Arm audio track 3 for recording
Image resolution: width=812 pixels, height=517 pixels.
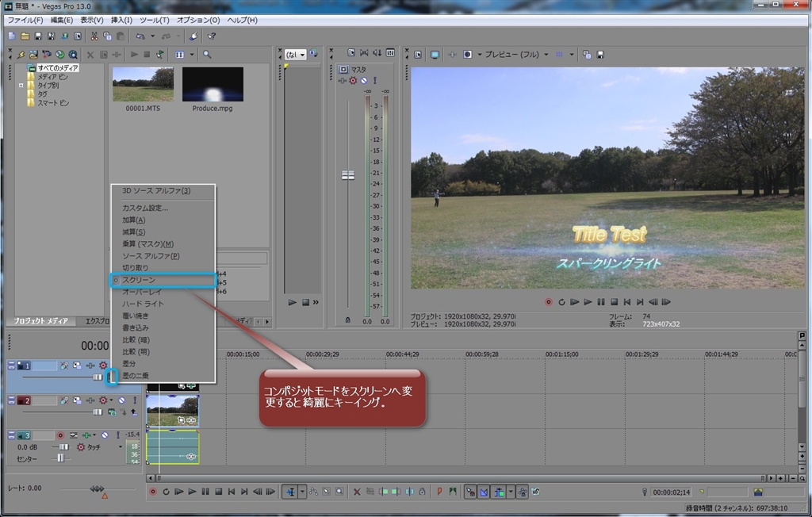pyautogui.click(x=60, y=435)
